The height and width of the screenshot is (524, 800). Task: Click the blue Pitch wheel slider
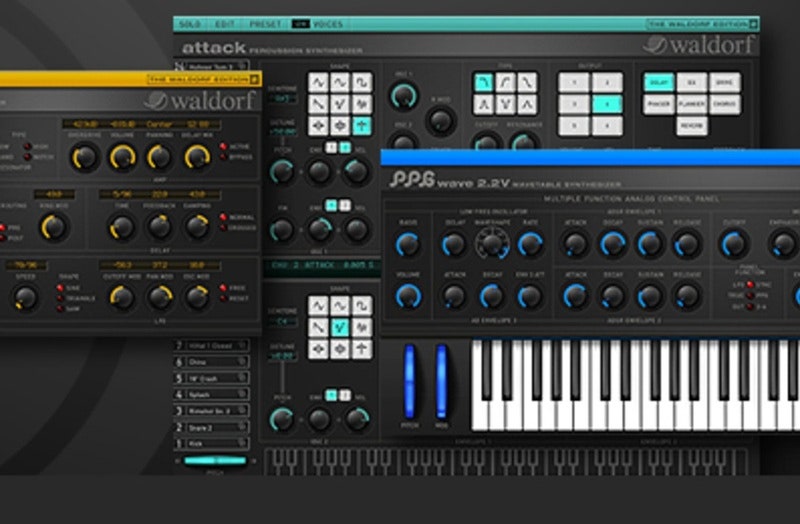pyautogui.click(x=408, y=381)
